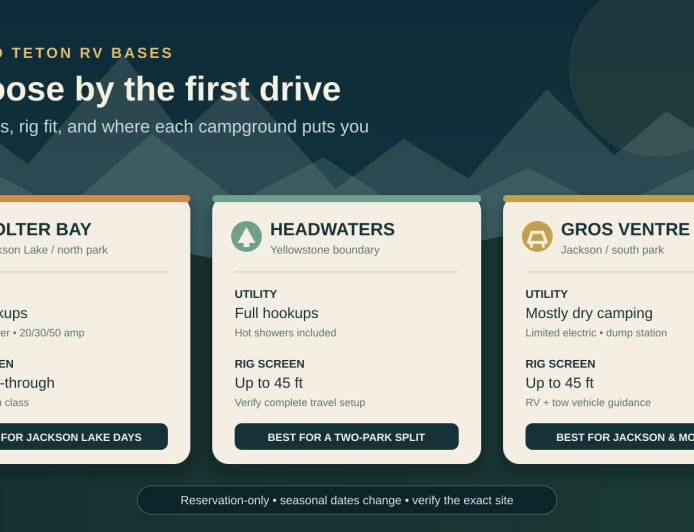Click the '20/30/50 amp' detail text
The height and width of the screenshot is (532, 694).
(52, 333)
